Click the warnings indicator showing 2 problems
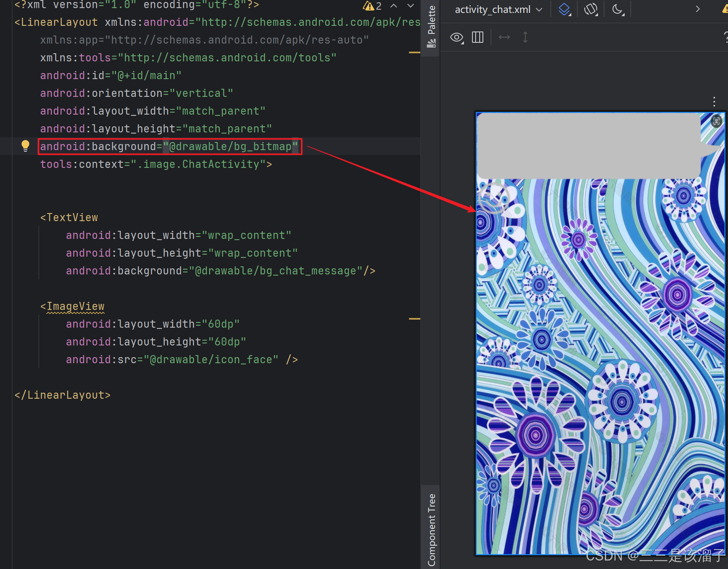Screen dimensions: 728x569 coord(372,6)
